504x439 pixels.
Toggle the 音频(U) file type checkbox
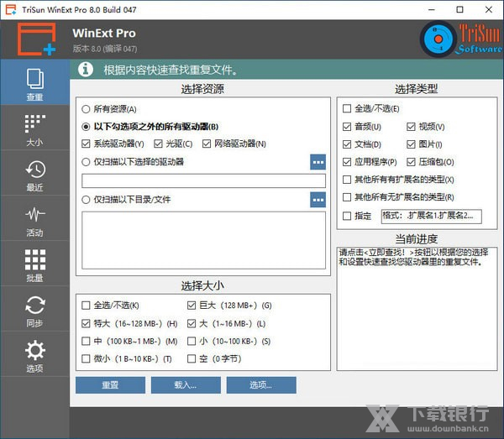tap(347, 127)
